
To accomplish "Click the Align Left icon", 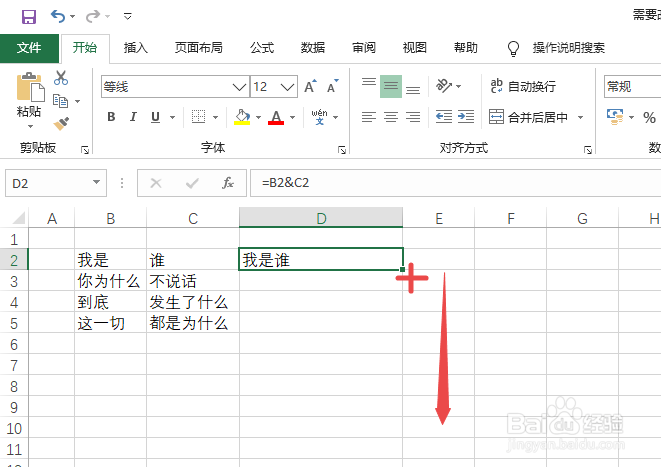I will 369,117.
